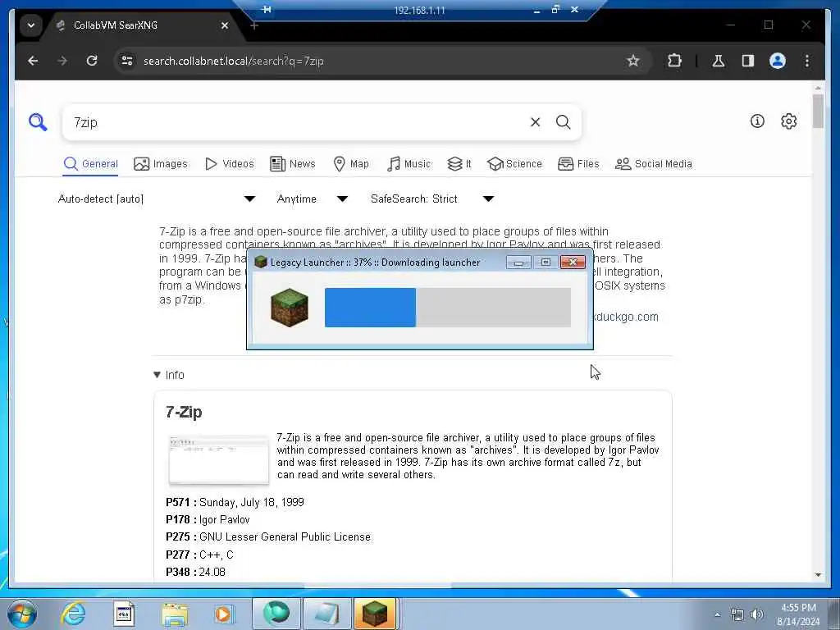Clear the search query text
840x630 pixels.
pyautogui.click(x=535, y=122)
